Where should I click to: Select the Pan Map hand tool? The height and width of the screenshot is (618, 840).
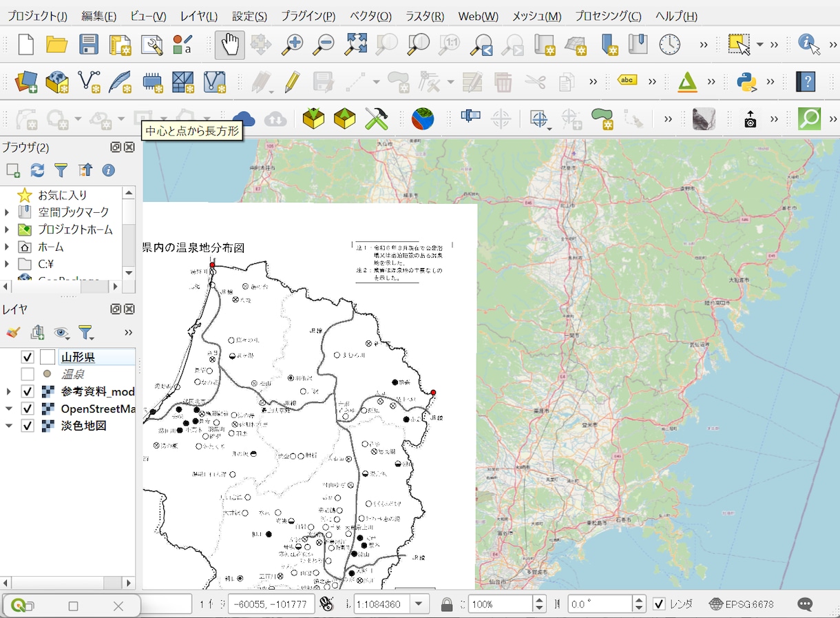click(x=229, y=45)
